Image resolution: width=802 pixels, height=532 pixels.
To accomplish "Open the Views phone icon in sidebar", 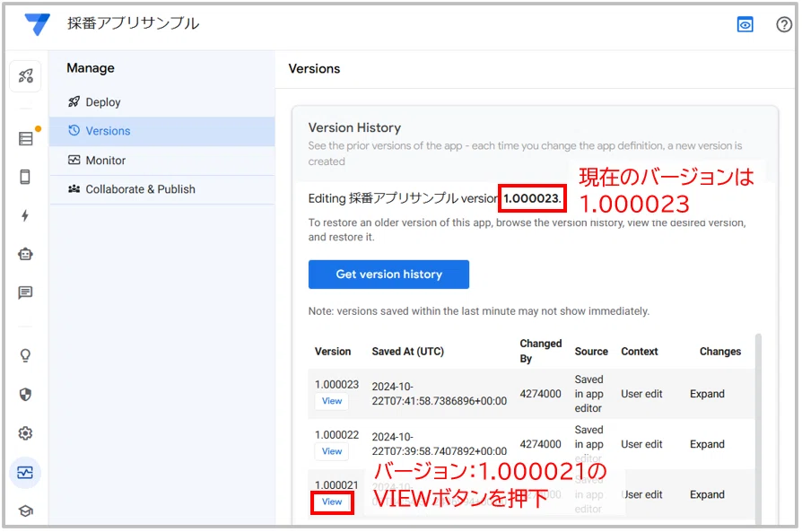I will pyautogui.click(x=25, y=177).
